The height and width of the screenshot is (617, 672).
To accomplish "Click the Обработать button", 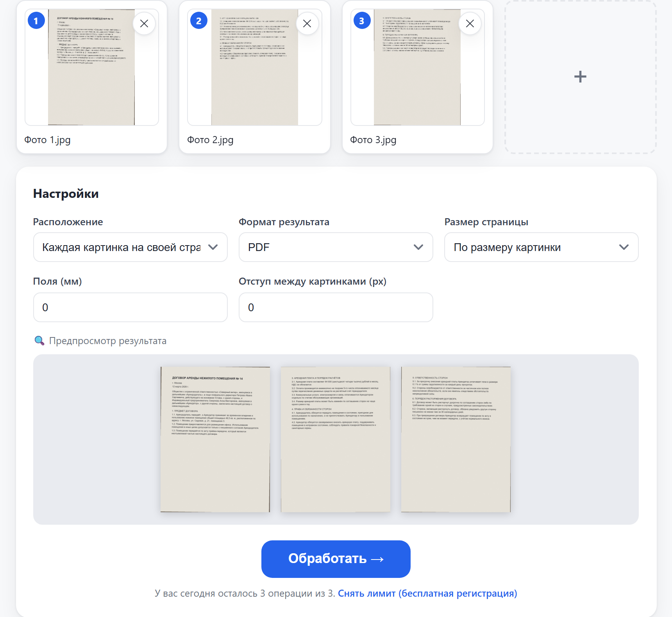I will click(336, 559).
